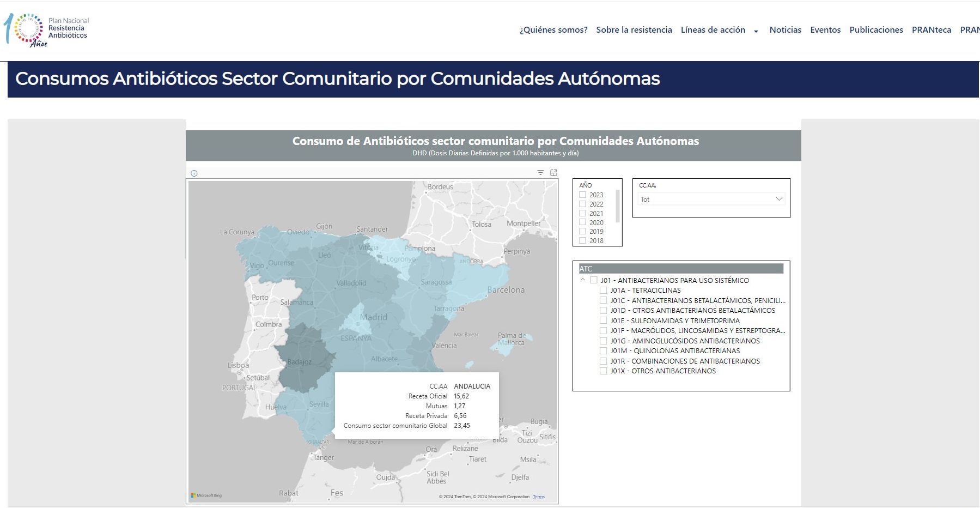The height and width of the screenshot is (508, 980).
Task: Click the Microsoft Bing logo on map
Action: [206, 495]
